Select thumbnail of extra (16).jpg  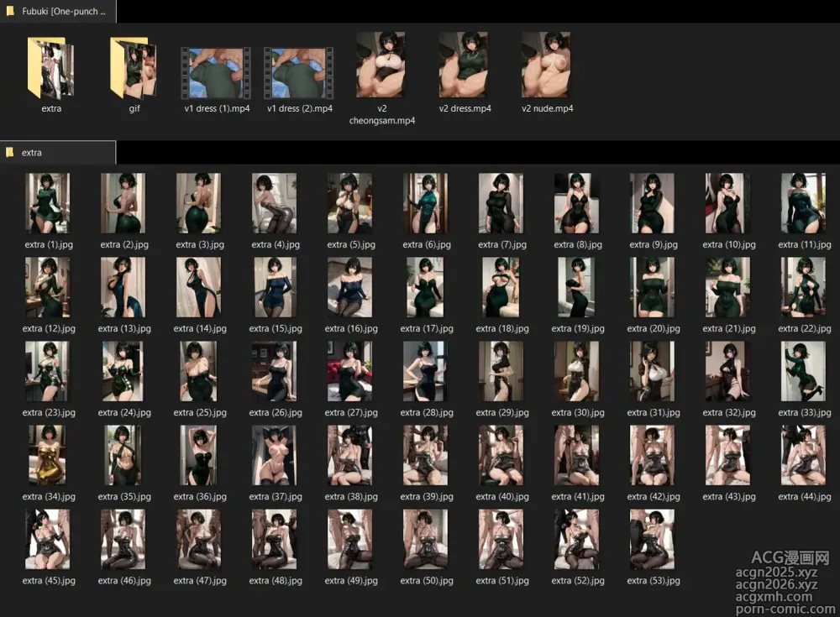pyautogui.click(x=349, y=287)
